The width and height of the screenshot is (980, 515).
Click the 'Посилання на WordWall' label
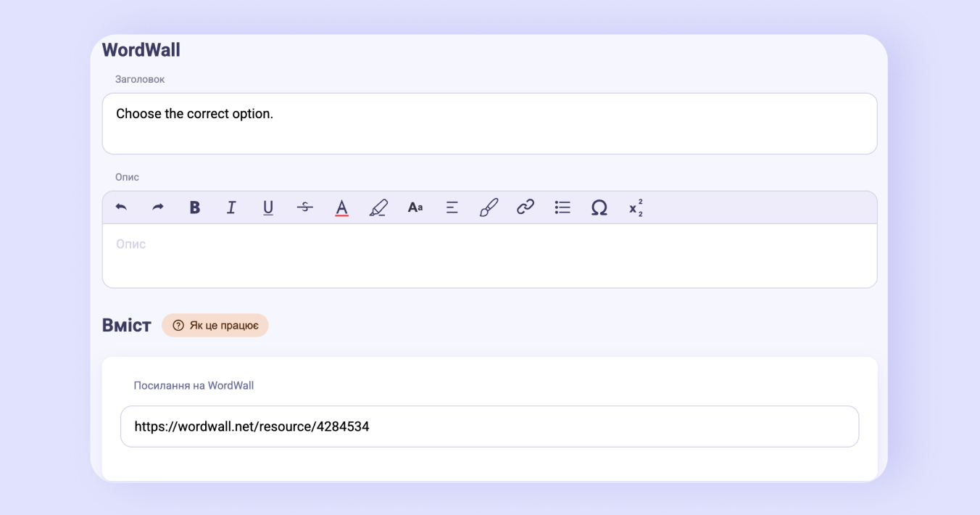tap(194, 385)
